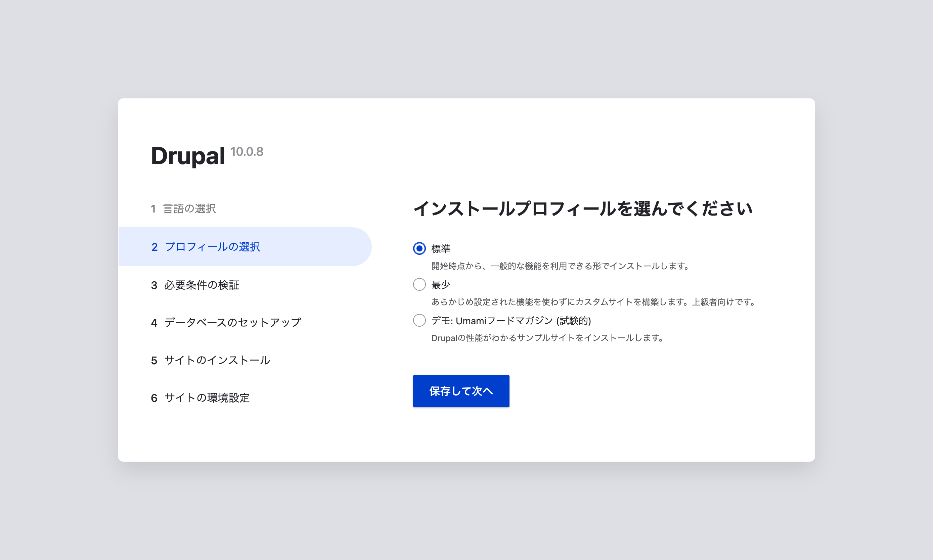This screenshot has width=933, height=560.
Task: Click step 6 サイトの環境設定
Action: tap(201, 398)
